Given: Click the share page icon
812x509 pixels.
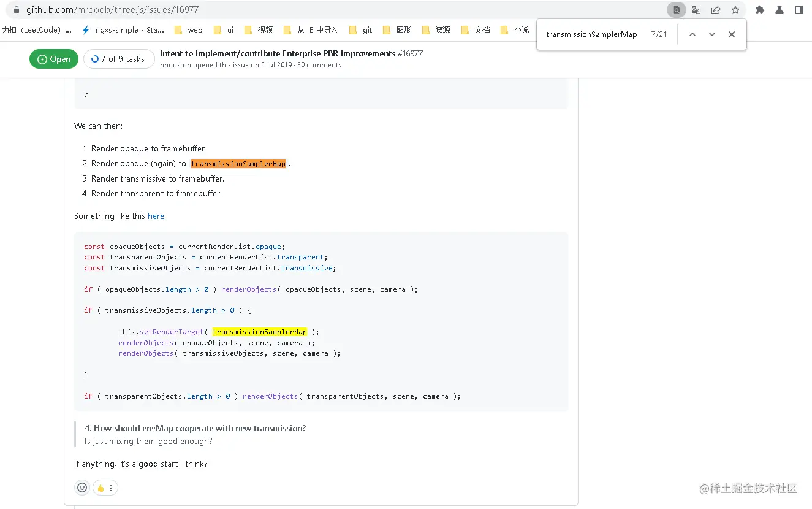Looking at the screenshot, I should pyautogui.click(x=716, y=10).
